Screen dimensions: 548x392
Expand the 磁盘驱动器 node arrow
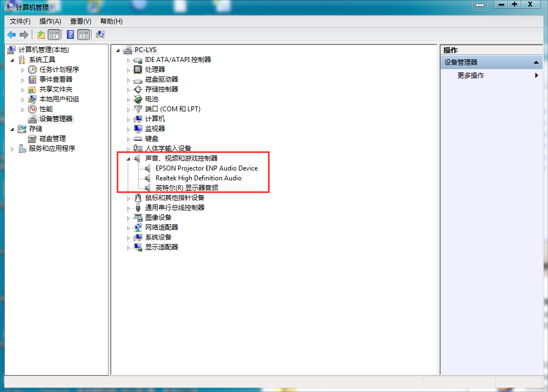(x=128, y=80)
